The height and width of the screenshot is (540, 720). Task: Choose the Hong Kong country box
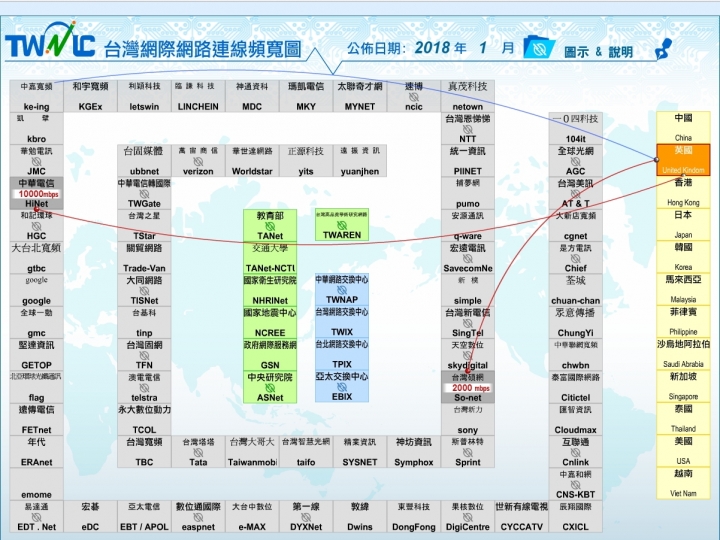[x=683, y=192]
